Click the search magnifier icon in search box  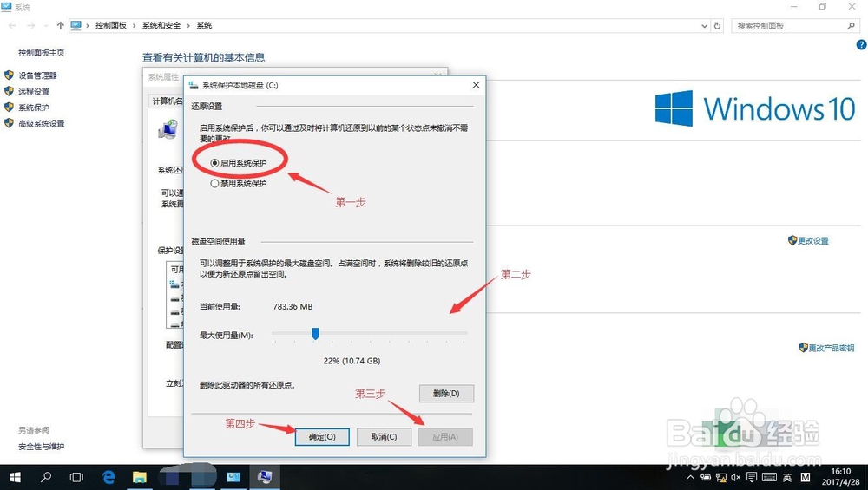point(851,25)
